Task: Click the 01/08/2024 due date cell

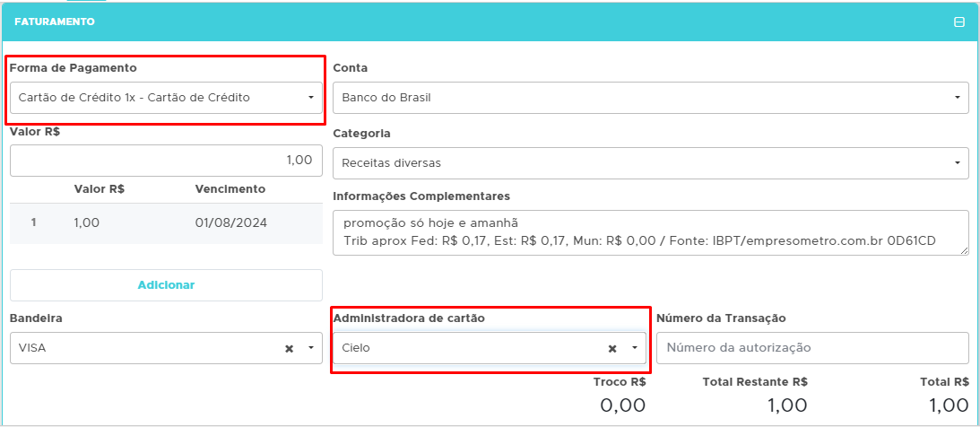Action: coord(230,222)
